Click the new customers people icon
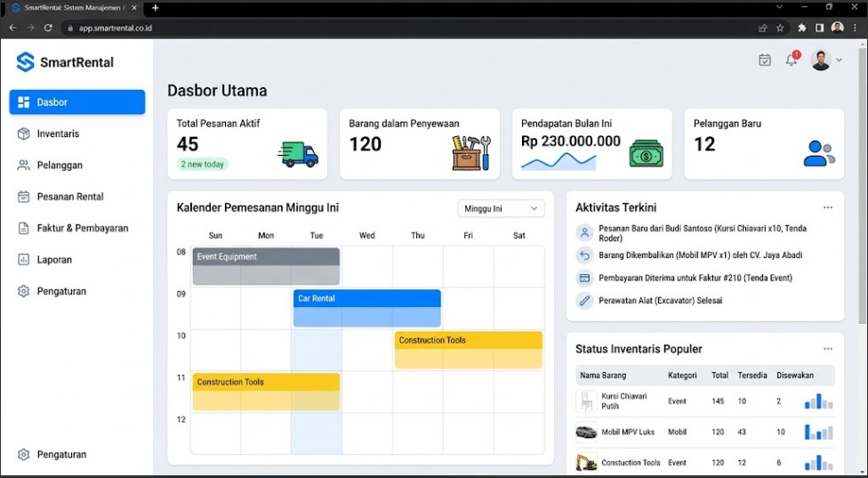868x478 pixels. coord(819,153)
